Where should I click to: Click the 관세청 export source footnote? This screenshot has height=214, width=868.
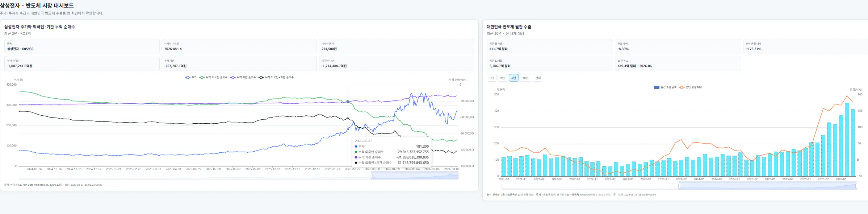click(571, 195)
